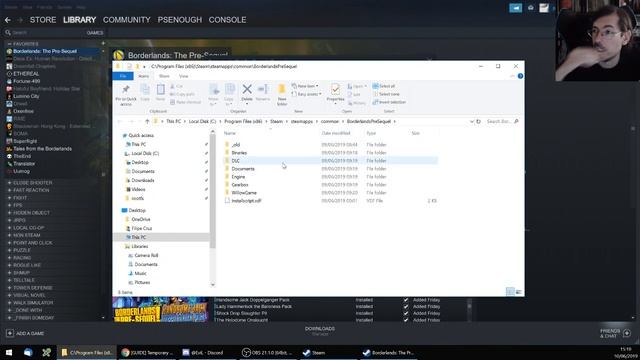
Task: Collapse the FAVORITES category in Steam
Action: pos(9,44)
